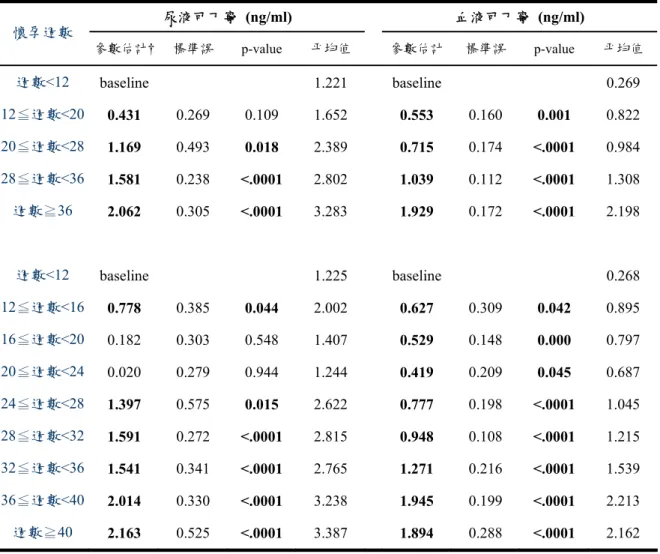660x554 pixels.
Task: Select the first p-value column header
Action: click(261, 49)
